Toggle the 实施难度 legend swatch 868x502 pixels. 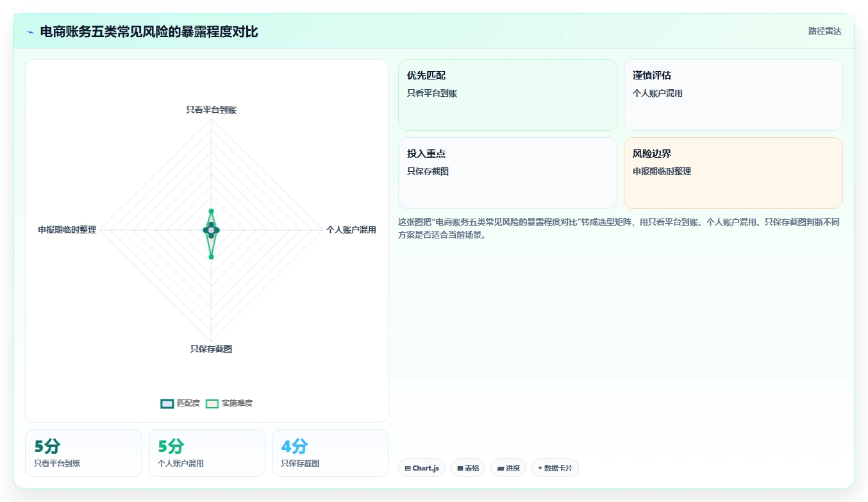coord(212,403)
